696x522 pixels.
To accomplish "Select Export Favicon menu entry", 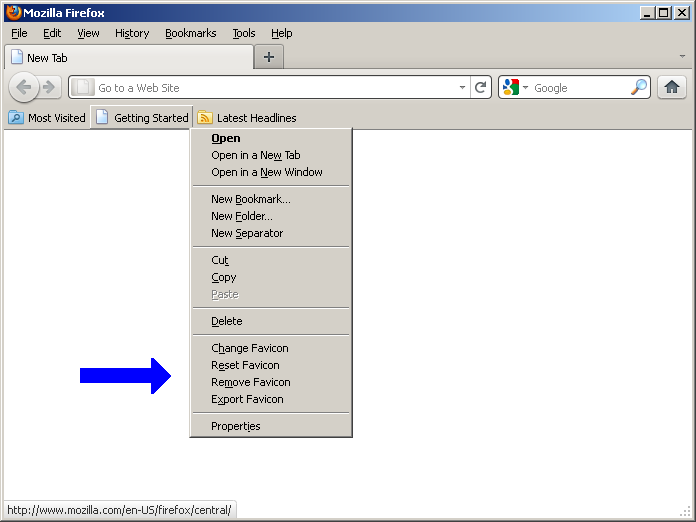I will (271, 399).
